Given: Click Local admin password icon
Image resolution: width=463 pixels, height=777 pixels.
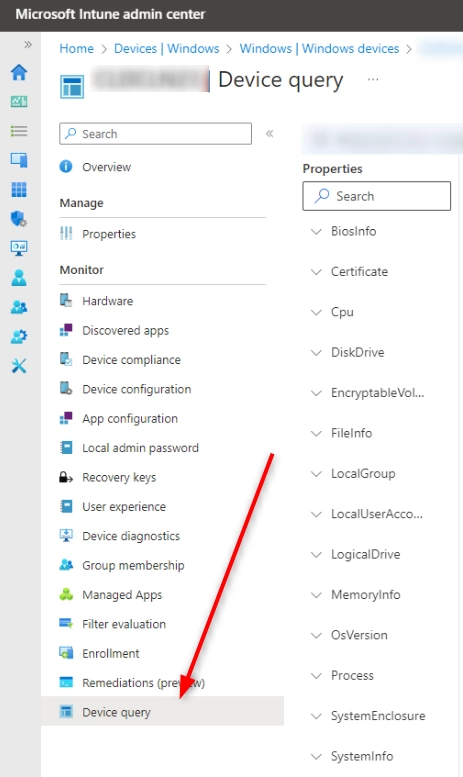Looking at the screenshot, I should point(66,447).
